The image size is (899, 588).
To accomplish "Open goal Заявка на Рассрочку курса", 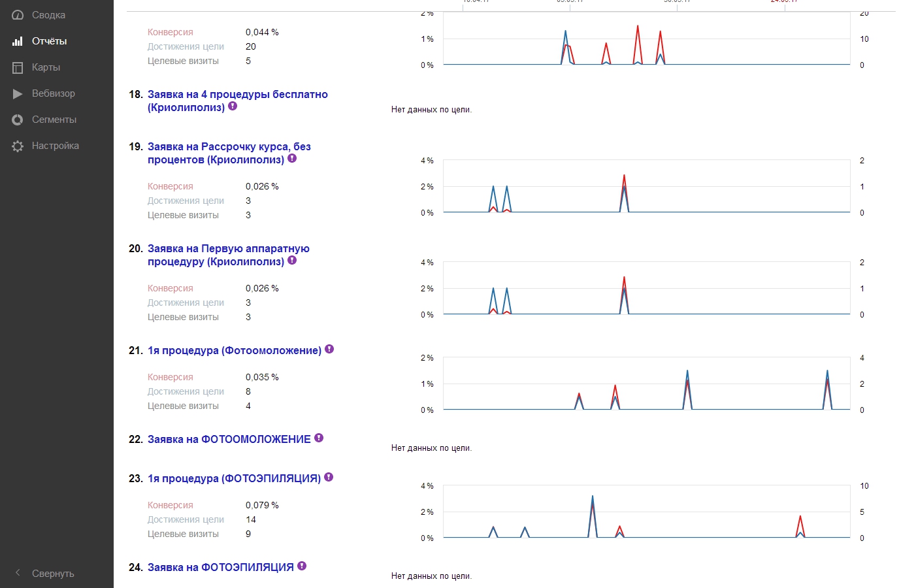I will [x=229, y=147].
